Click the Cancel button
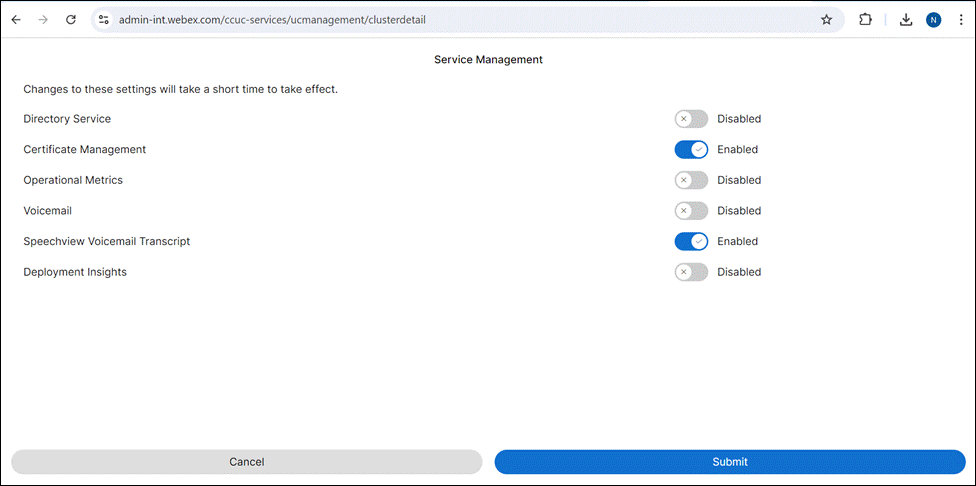Image resolution: width=976 pixels, height=486 pixels. click(246, 462)
